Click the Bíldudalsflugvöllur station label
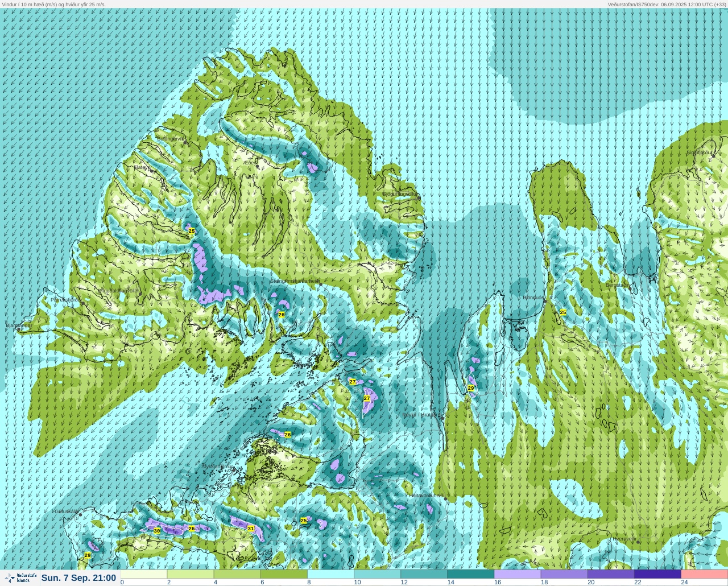This screenshot has width=728, height=586. pyautogui.click(x=118, y=291)
